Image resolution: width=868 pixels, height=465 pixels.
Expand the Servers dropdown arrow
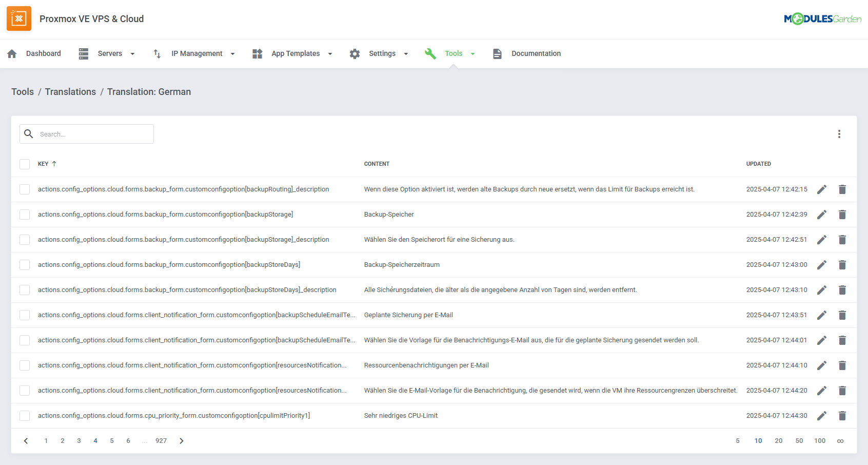132,54
